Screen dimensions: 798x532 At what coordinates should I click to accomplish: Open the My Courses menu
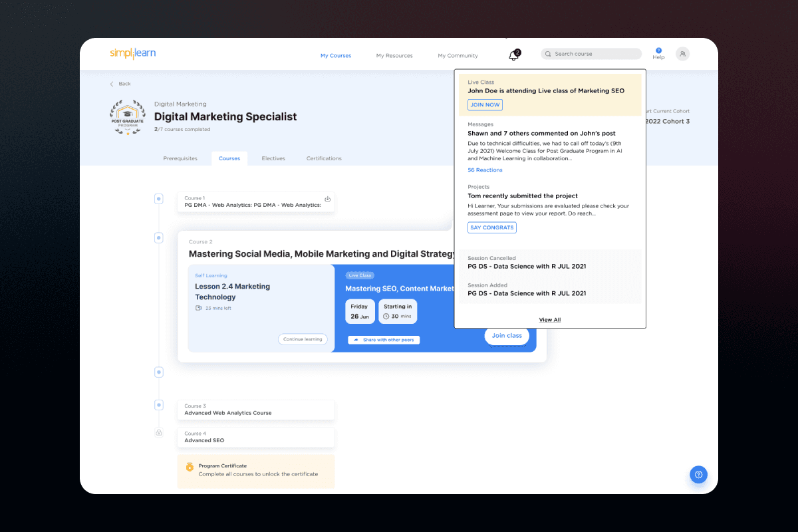(336, 56)
